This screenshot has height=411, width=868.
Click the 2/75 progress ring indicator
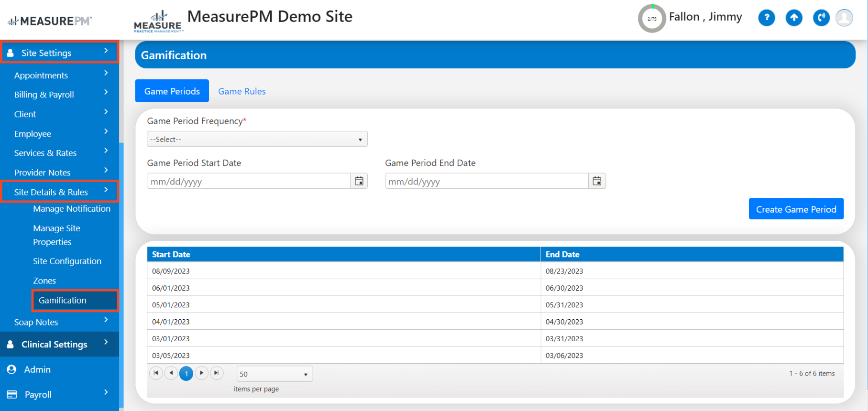click(x=652, y=19)
